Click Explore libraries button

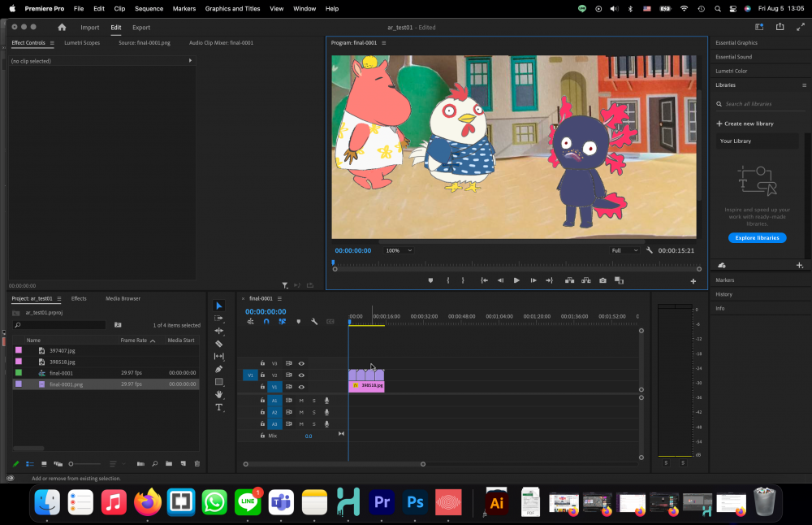coord(757,238)
